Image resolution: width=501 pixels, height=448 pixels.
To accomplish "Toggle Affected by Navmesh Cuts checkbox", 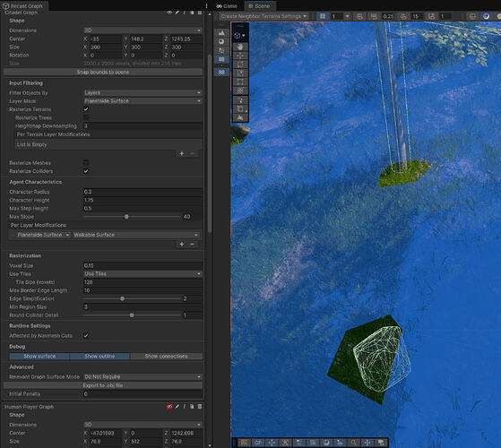I will coord(86,335).
